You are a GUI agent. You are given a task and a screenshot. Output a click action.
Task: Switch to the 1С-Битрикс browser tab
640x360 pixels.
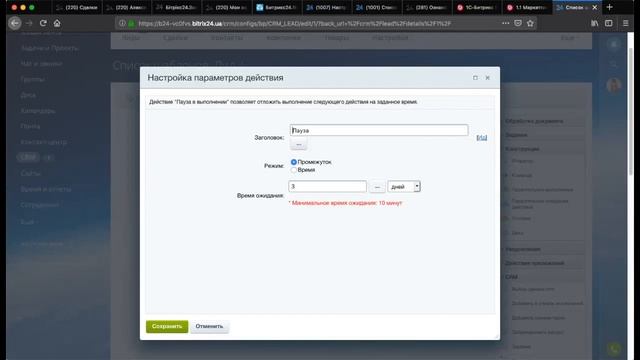tap(476, 7)
